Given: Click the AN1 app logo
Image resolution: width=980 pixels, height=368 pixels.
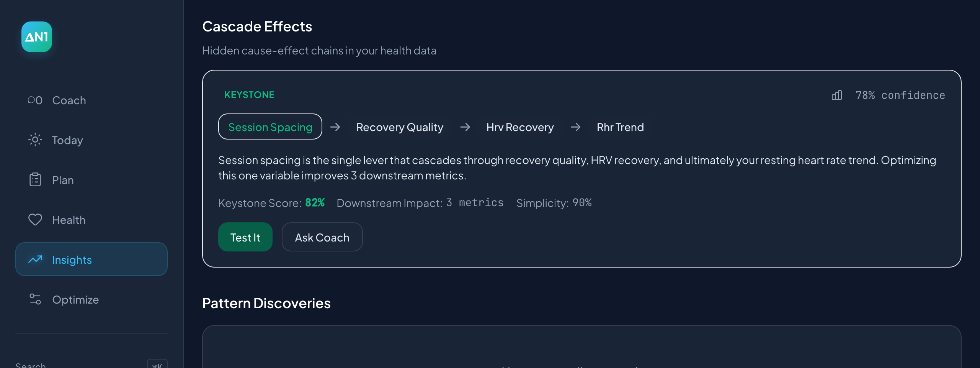Looking at the screenshot, I should [x=36, y=37].
